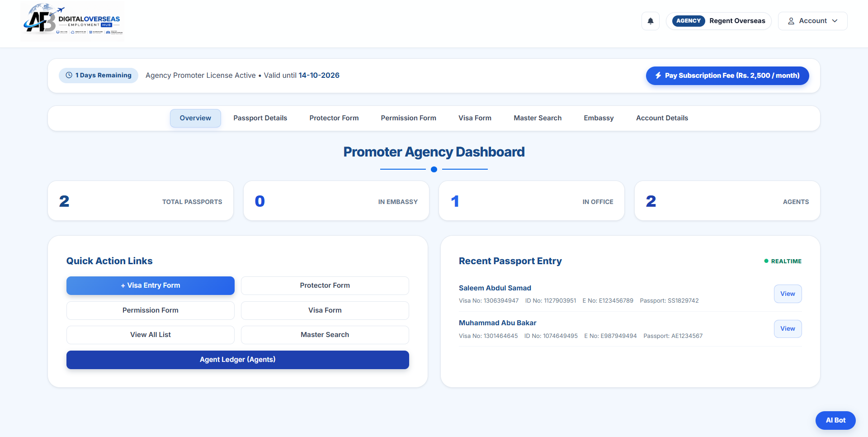Viewport: 868px width, 437px height.
Task: Click the clock icon in Days Remaining badge
Action: 69,75
